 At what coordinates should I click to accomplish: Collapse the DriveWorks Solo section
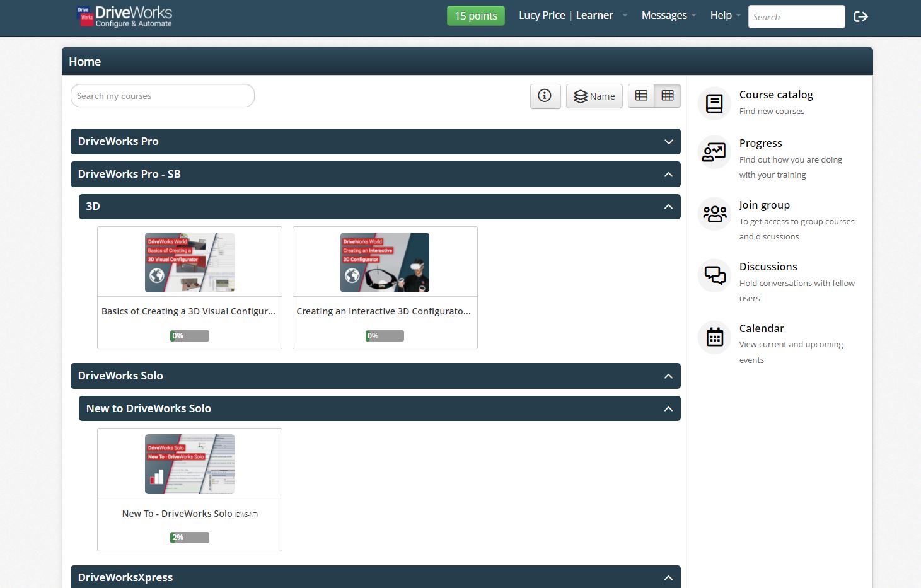tap(668, 376)
